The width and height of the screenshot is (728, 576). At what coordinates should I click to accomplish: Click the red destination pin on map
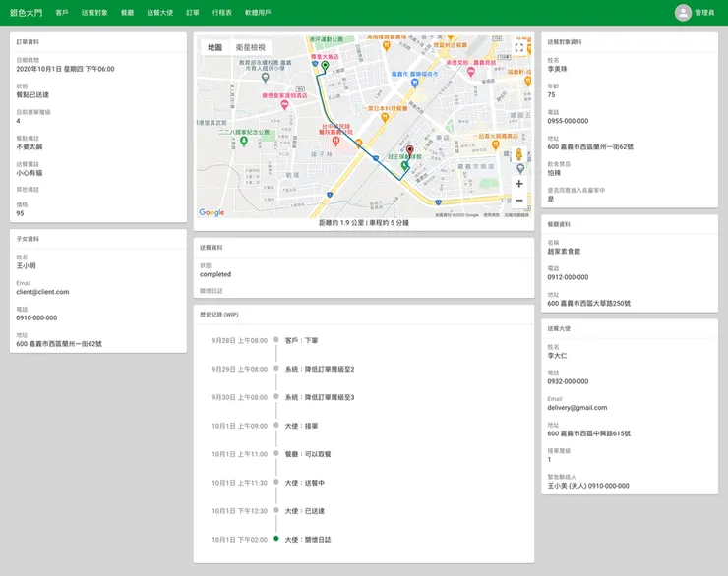[x=410, y=150]
